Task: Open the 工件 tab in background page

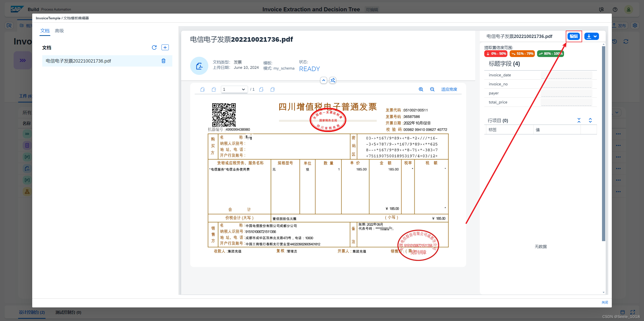Action: (x=25, y=96)
